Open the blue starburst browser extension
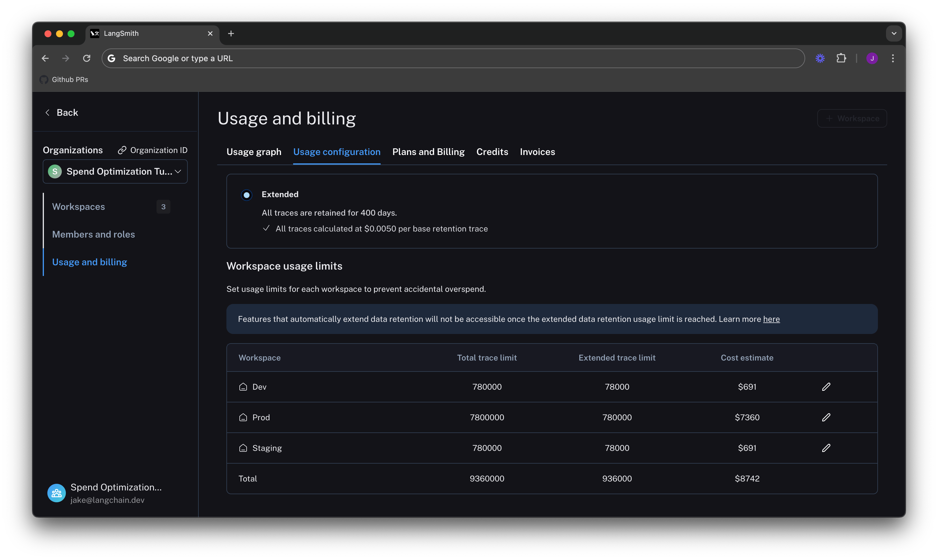 [x=820, y=59]
